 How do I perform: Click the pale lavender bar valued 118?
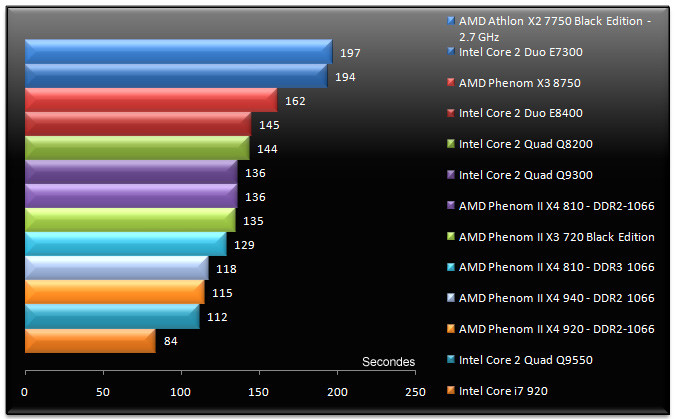click(117, 268)
